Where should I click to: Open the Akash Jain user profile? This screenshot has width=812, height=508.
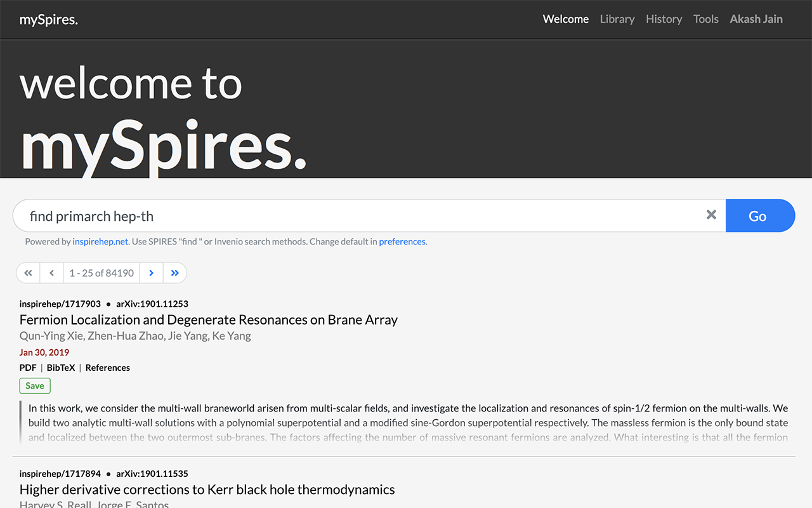click(756, 19)
